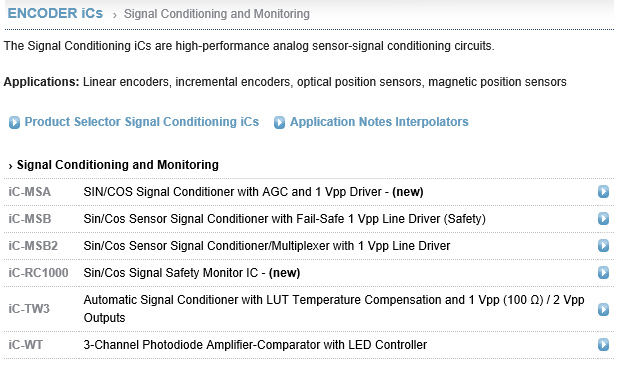Click the arrow icon for iC-WT row

[603, 344]
